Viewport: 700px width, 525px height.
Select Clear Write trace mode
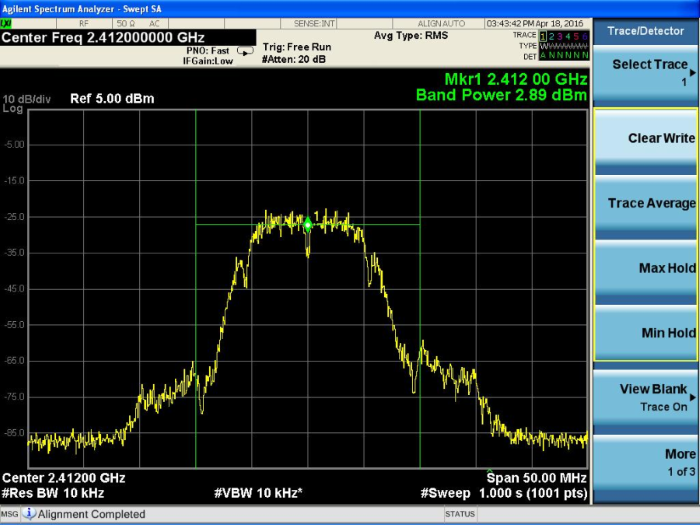(x=646, y=138)
